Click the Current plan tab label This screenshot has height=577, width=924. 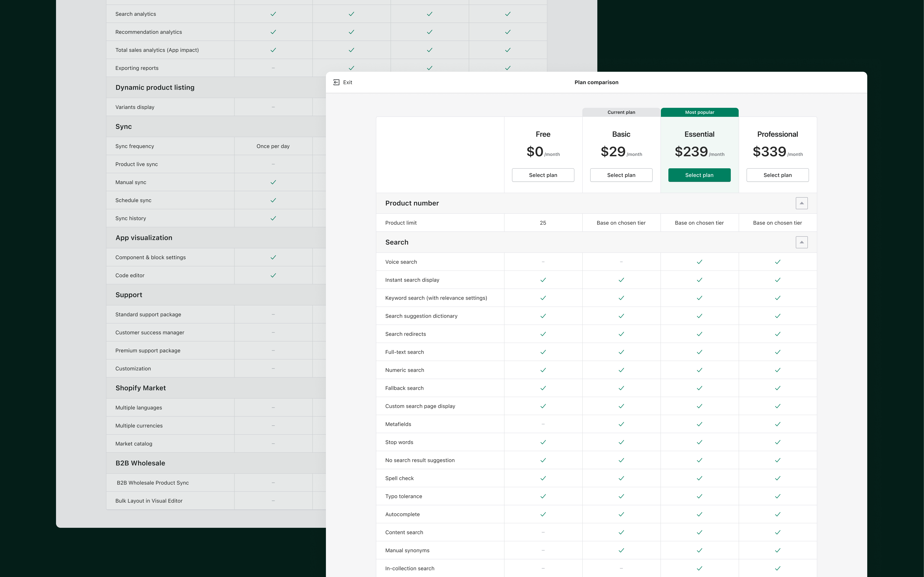621,112
